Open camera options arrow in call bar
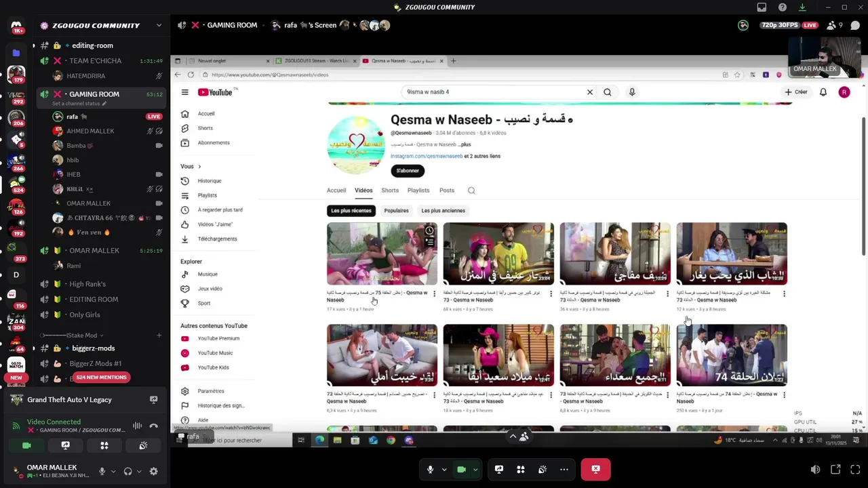 point(475,469)
